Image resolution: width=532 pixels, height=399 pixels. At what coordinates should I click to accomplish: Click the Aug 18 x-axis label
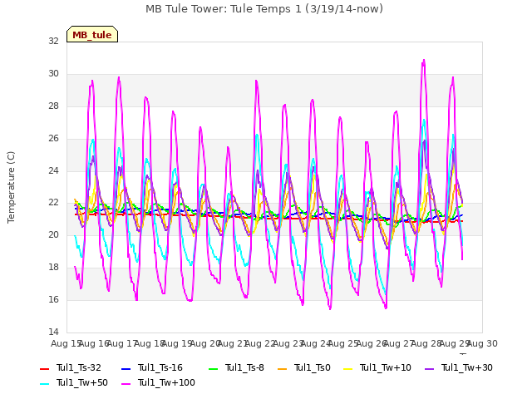click(150, 343)
